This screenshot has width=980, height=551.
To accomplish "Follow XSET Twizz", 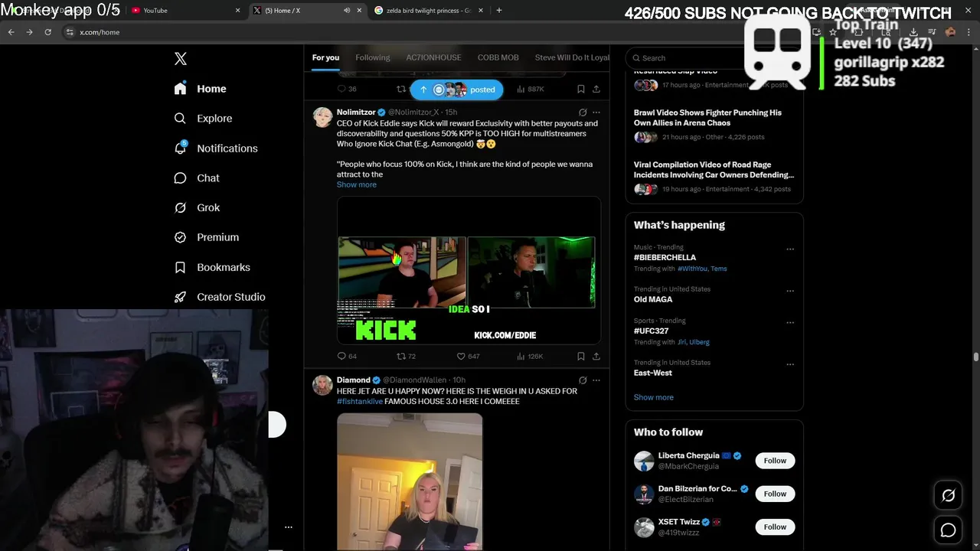I will pos(775,527).
